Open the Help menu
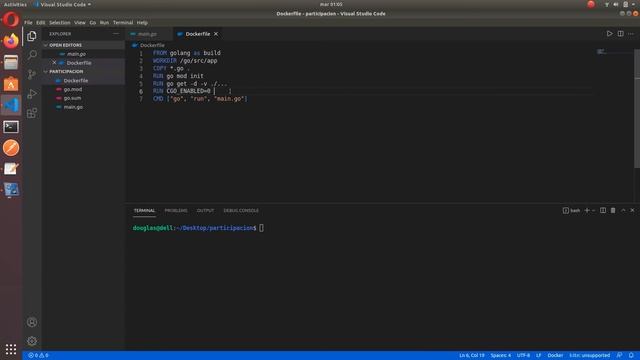 (x=142, y=22)
